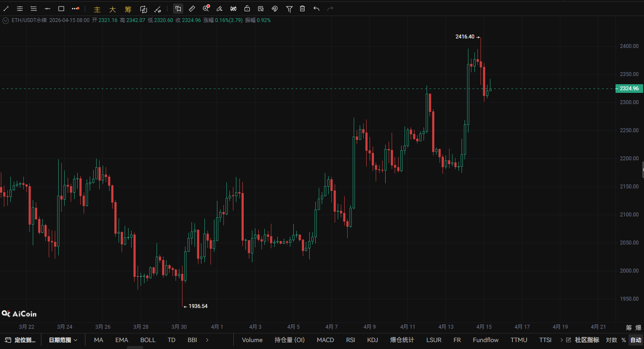Click the 1936.54 low price marker

click(x=198, y=306)
